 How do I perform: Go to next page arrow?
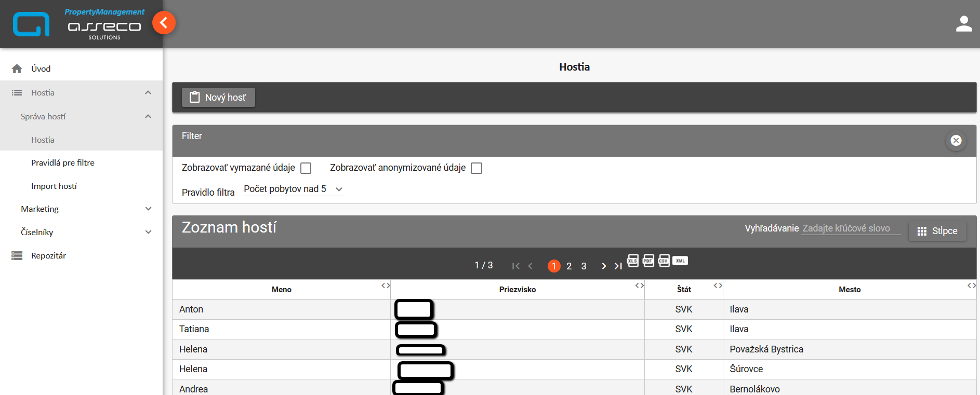[603, 266]
